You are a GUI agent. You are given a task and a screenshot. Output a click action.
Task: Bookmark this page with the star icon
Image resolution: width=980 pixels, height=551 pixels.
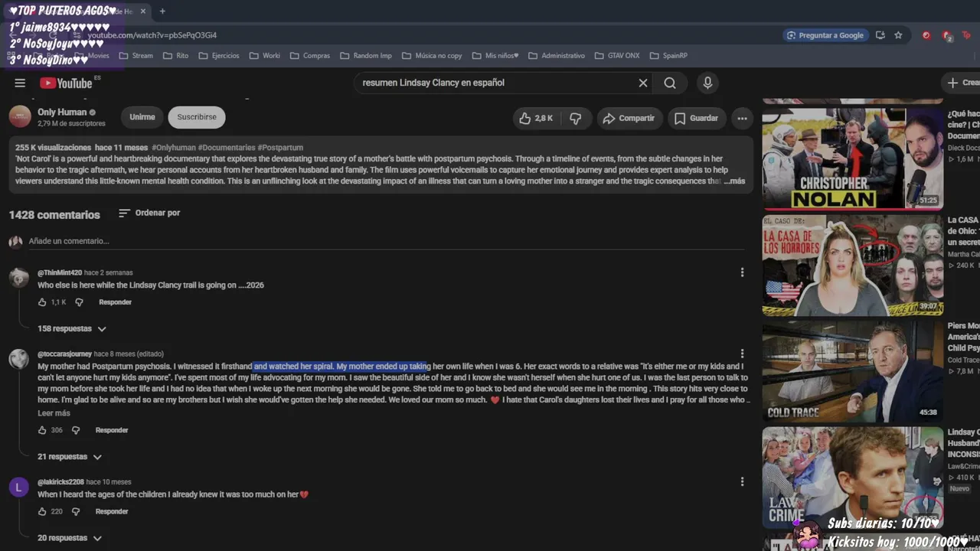click(x=898, y=35)
